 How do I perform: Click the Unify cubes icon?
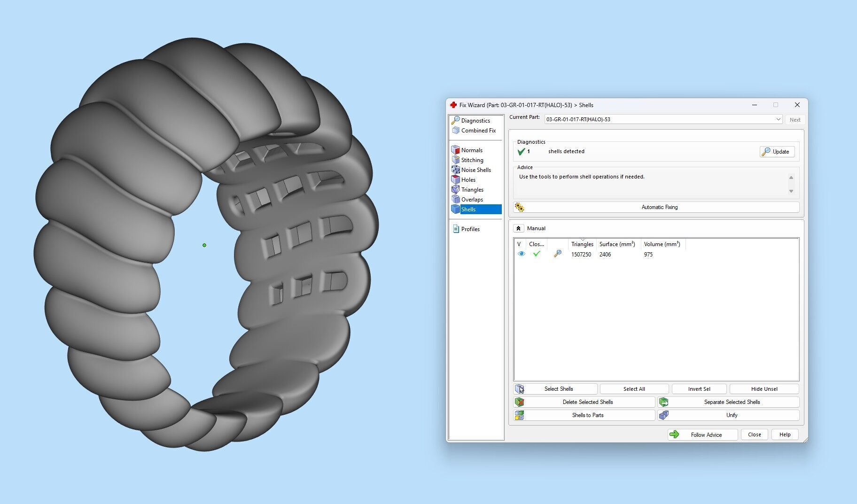663,415
